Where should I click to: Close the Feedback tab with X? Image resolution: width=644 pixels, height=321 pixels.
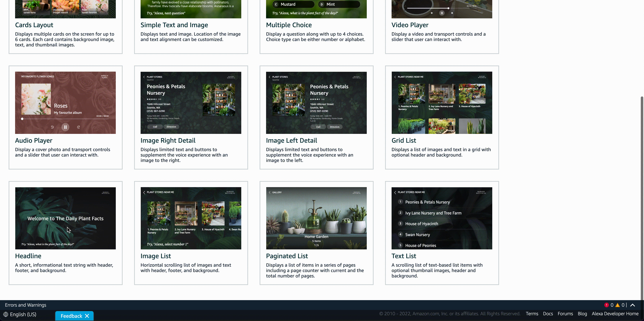pos(87,316)
